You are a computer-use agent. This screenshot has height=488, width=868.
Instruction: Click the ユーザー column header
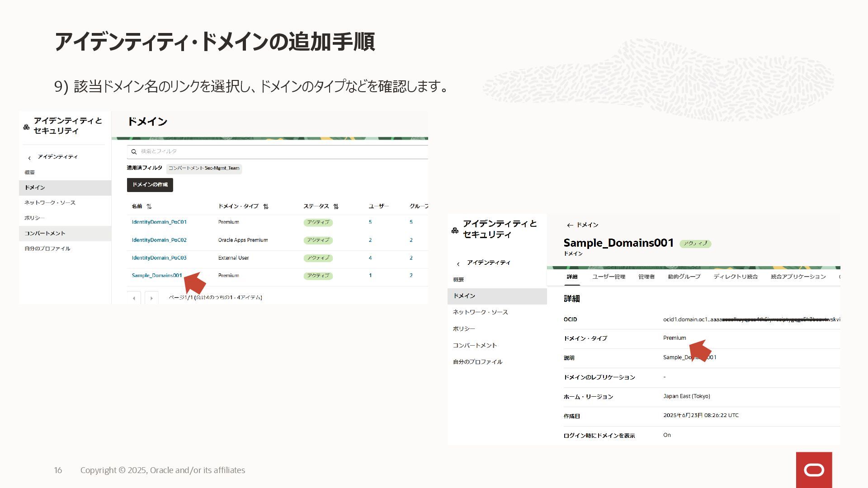point(378,206)
